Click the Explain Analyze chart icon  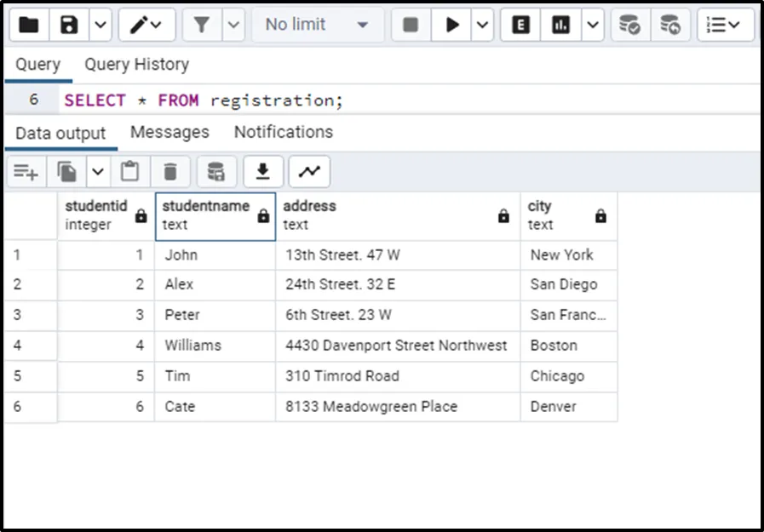click(561, 25)
